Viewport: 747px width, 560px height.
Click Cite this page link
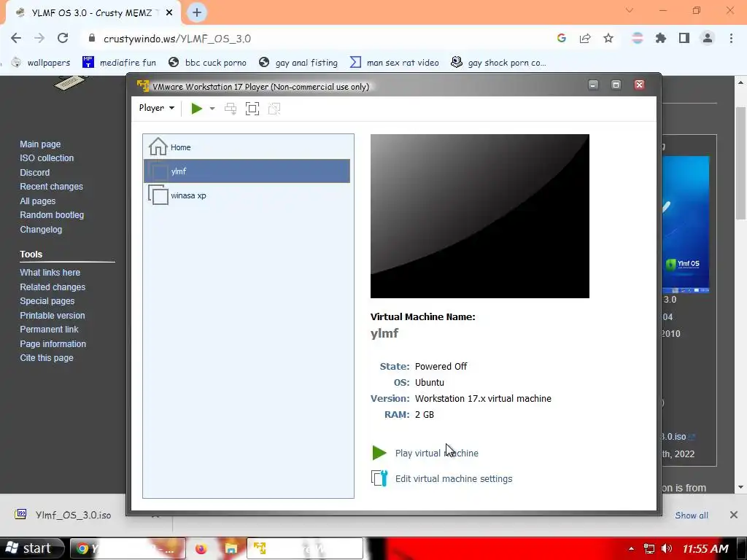(46, 357)
